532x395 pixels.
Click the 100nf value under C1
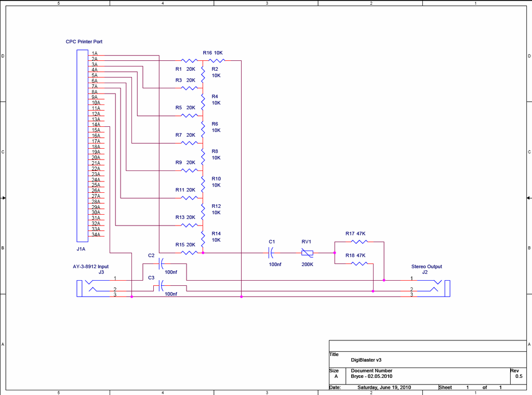[x=275, y=265]
